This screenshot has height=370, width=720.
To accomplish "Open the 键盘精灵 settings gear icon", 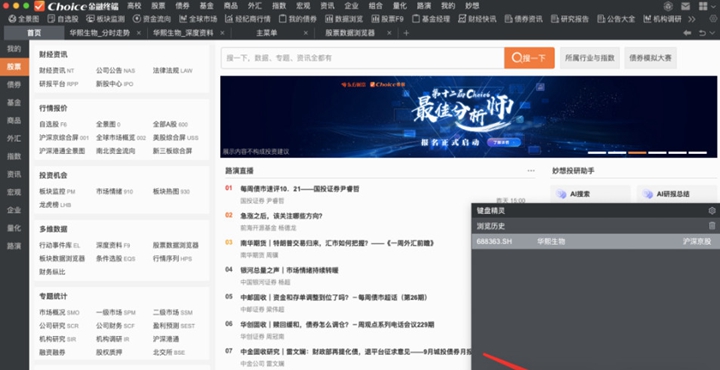I will pos(712,211).
